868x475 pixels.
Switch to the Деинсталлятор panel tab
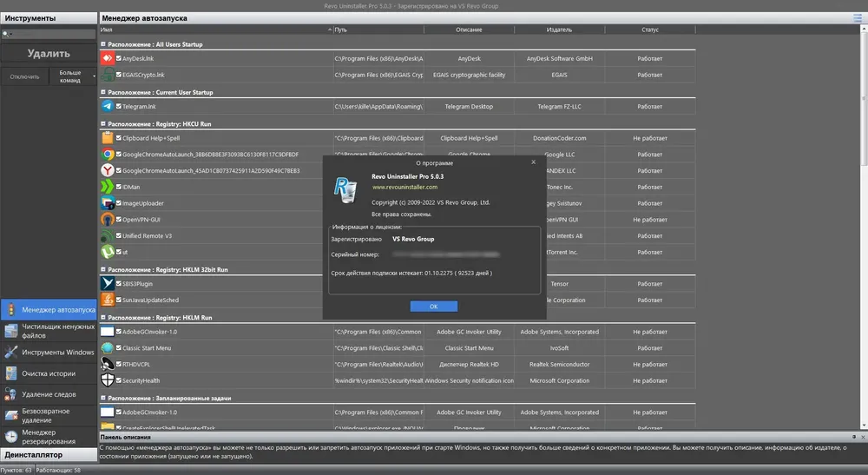49,454
